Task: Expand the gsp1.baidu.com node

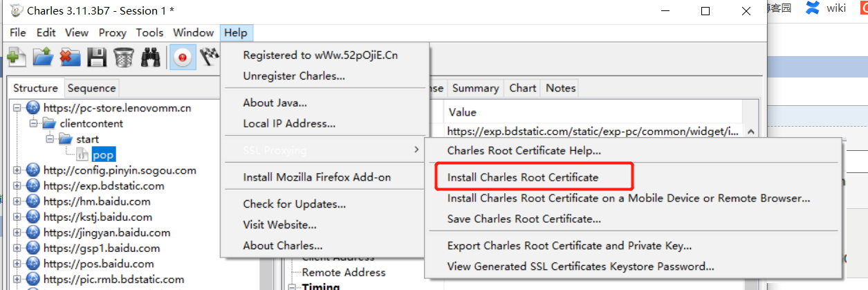Action: pos(17,248)
